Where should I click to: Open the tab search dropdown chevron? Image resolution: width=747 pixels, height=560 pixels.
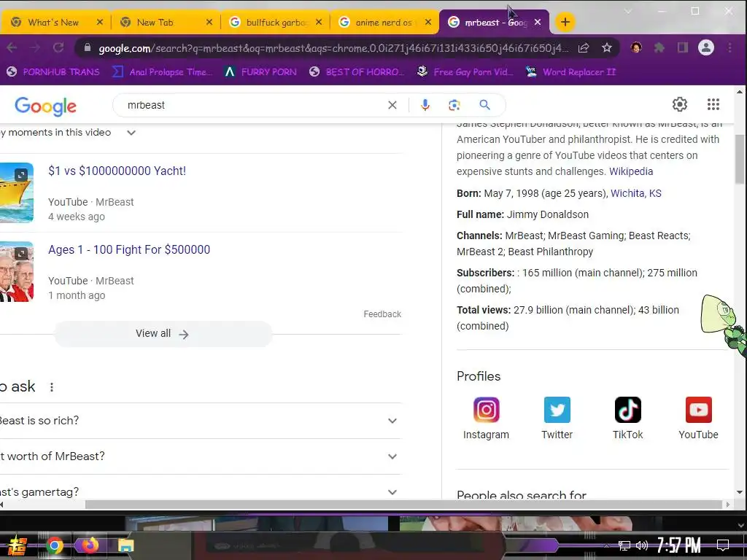pos(628,12)
